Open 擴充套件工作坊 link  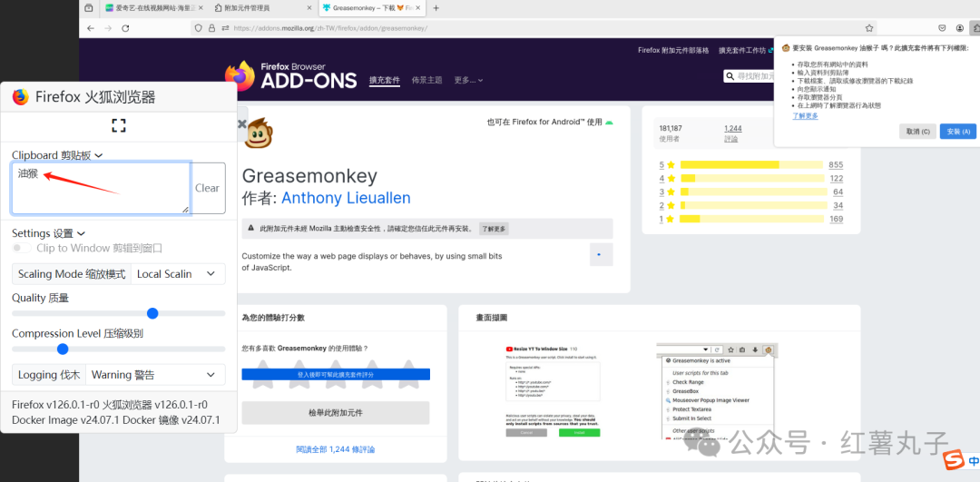[x=746, y=50]
